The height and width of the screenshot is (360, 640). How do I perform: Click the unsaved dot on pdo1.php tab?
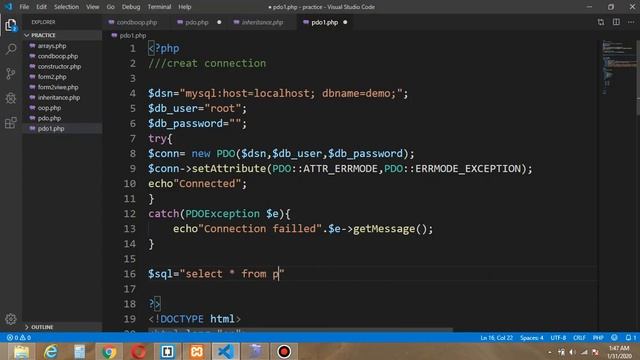pos(345,22)
